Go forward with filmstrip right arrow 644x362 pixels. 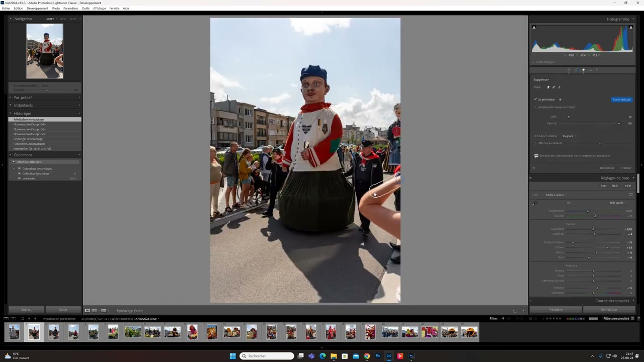tap(35, 319)
